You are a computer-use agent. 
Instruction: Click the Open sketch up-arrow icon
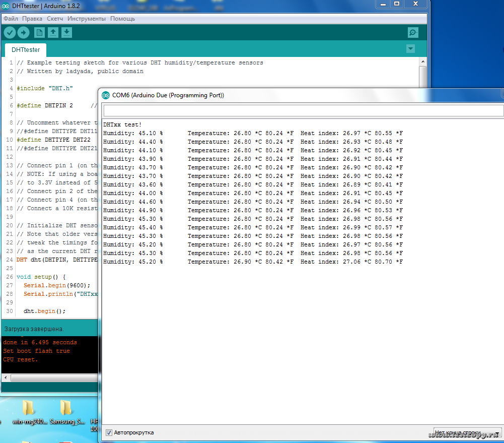(53, 33)
